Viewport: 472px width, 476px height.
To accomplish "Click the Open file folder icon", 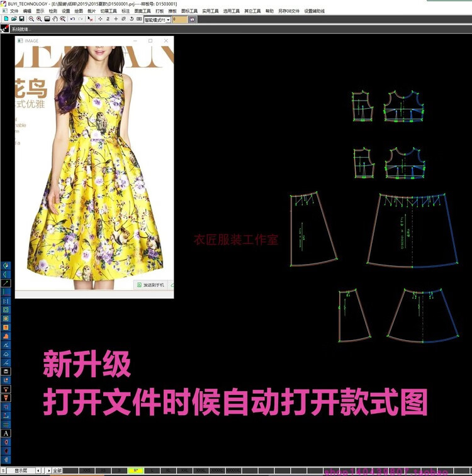I will click(x=14, y=19).
